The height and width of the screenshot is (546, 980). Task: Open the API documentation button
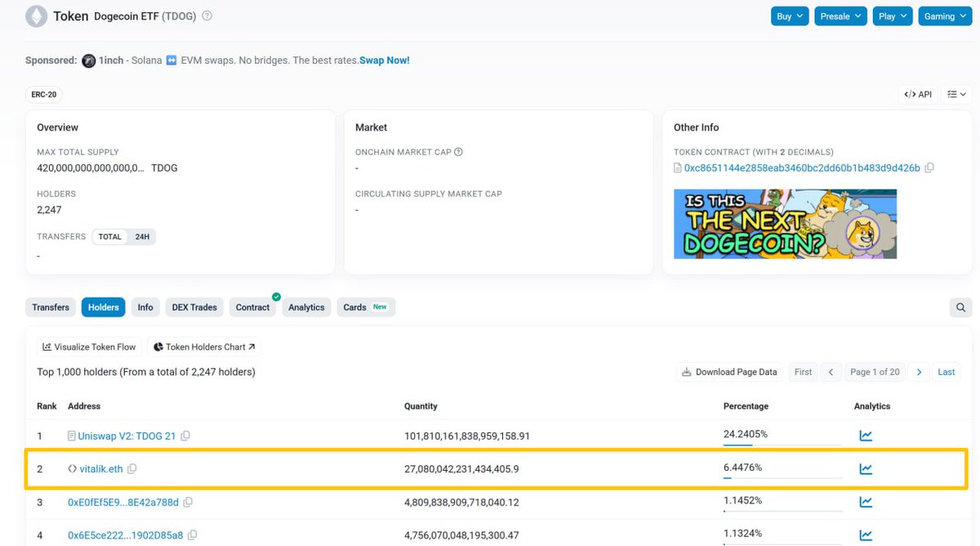pos(917,94)
